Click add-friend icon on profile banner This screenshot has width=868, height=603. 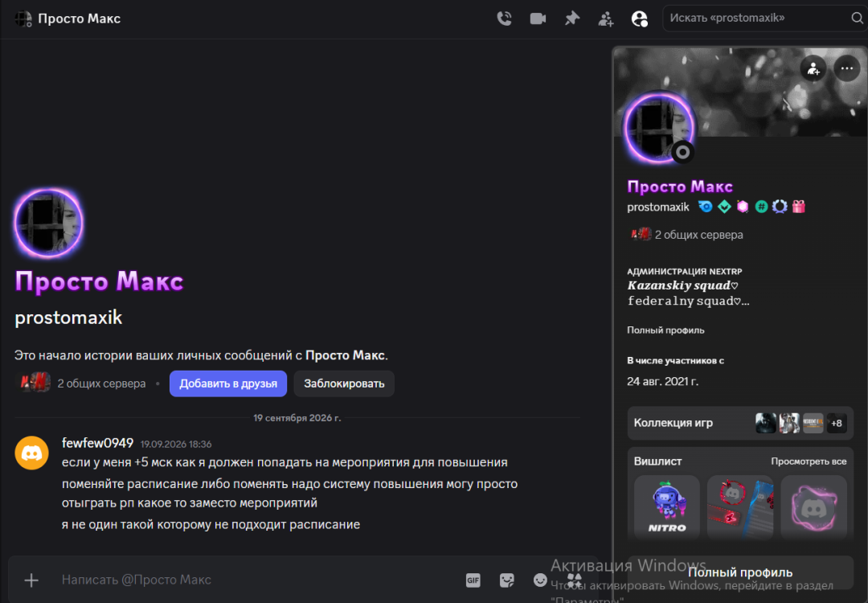pos(813,68)
